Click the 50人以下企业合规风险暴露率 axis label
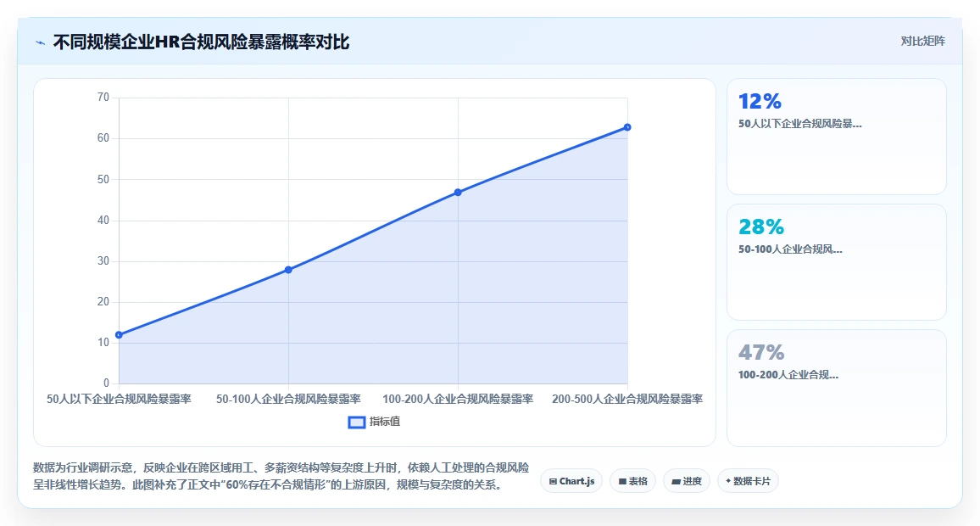The image size is (980, 526). point(119,399)
